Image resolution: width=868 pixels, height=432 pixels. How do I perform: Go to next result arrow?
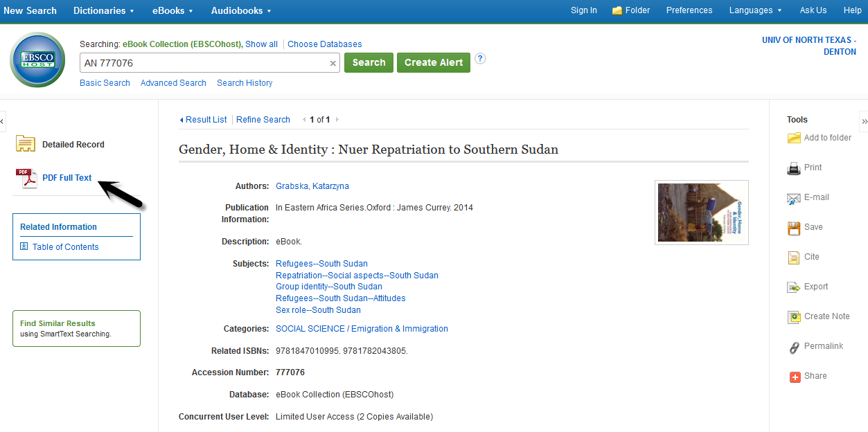(337, 120)
